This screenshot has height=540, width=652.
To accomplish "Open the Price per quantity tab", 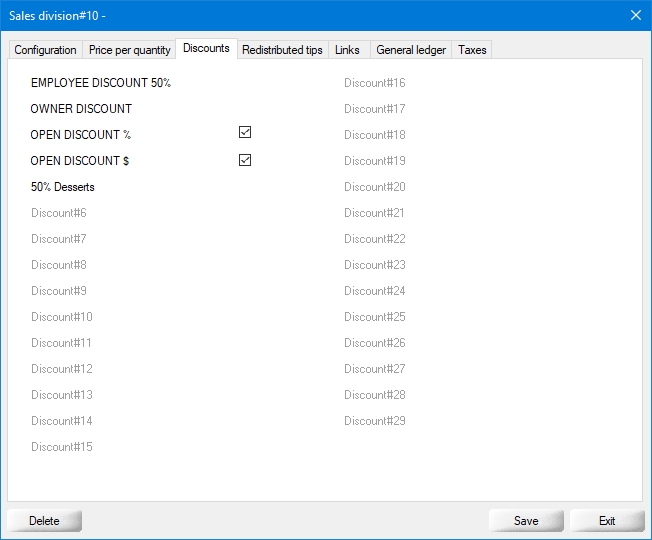I will click(x=129, y=50).
